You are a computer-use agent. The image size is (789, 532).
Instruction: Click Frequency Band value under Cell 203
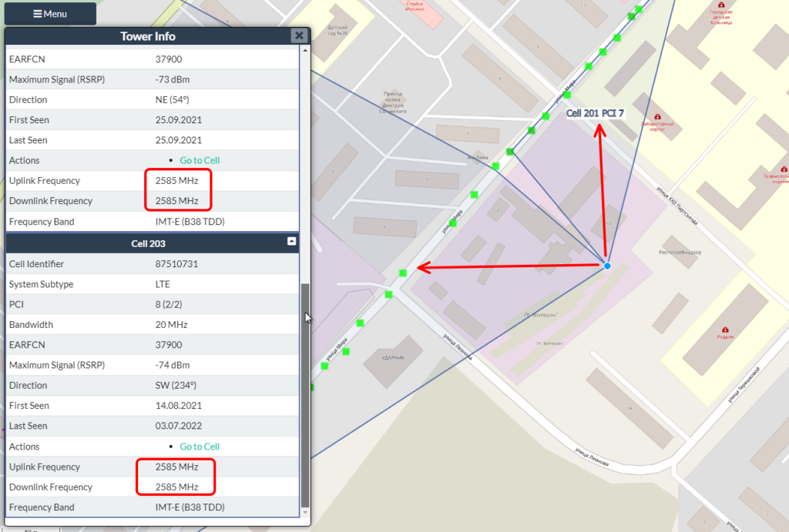pos(190,507)
